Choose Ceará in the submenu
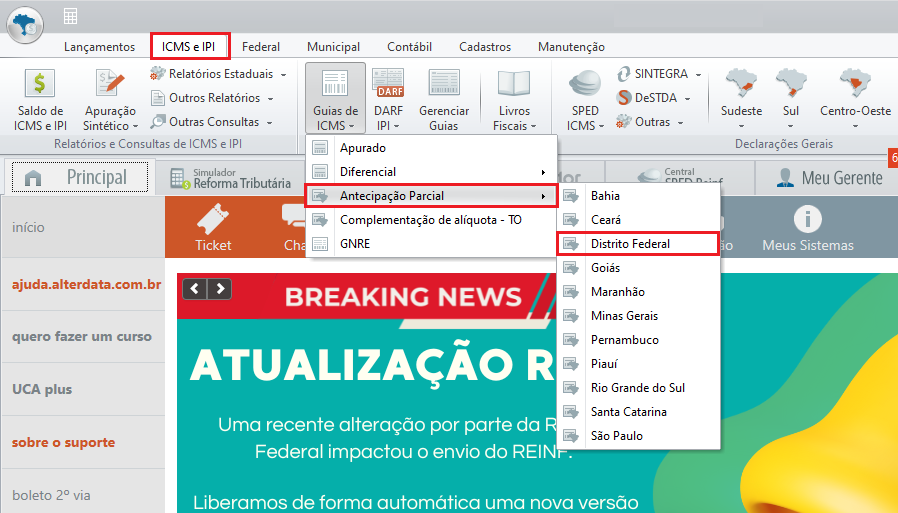Screen dimensions: 898x513 coord(639,220)
